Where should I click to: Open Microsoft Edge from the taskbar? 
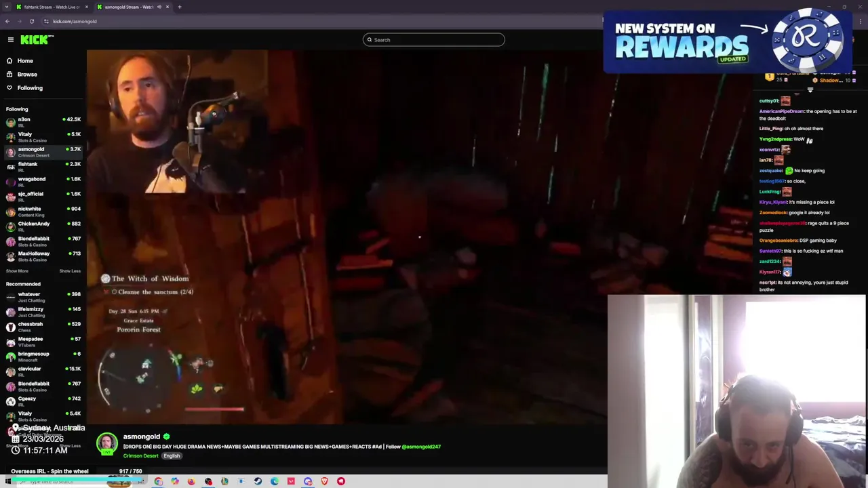coord(274,481)
